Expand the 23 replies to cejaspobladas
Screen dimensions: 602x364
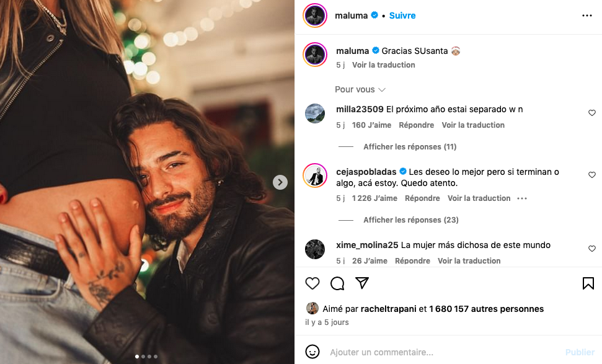pos(410,220)
